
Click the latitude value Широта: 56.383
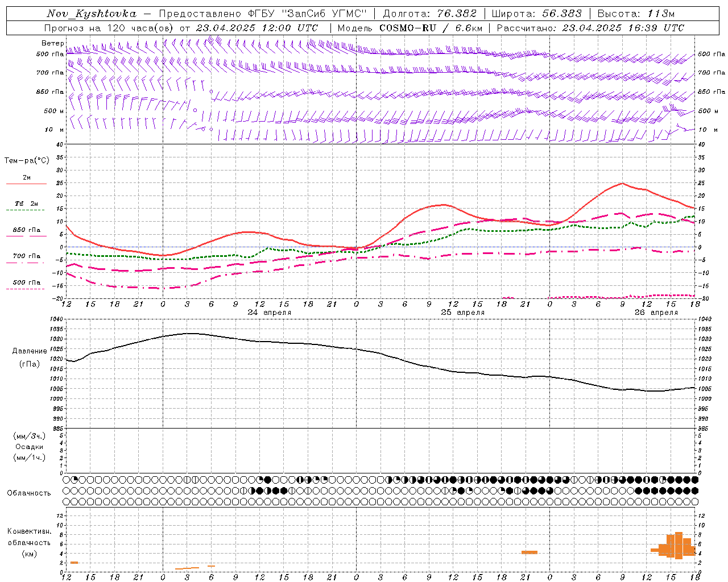point(537,14)
